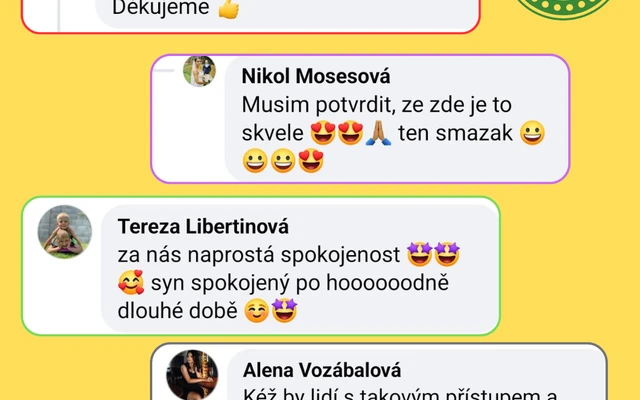This screenshot has height=400, width=640.
Task: Click the Děkujeme comment bubble
Action: point(288,10)
